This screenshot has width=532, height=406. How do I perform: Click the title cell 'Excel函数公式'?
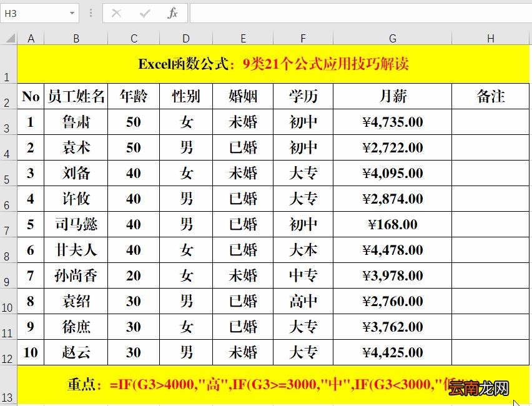point(273,64)
